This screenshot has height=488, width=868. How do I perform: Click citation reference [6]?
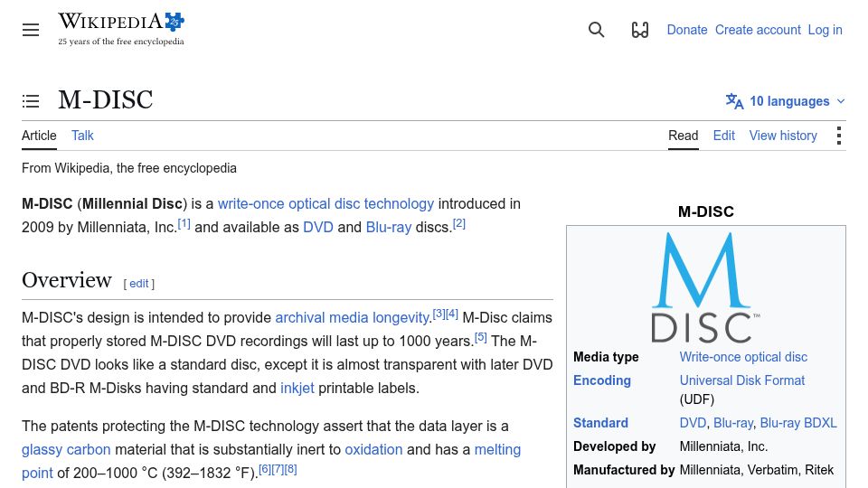click(265, 469)
